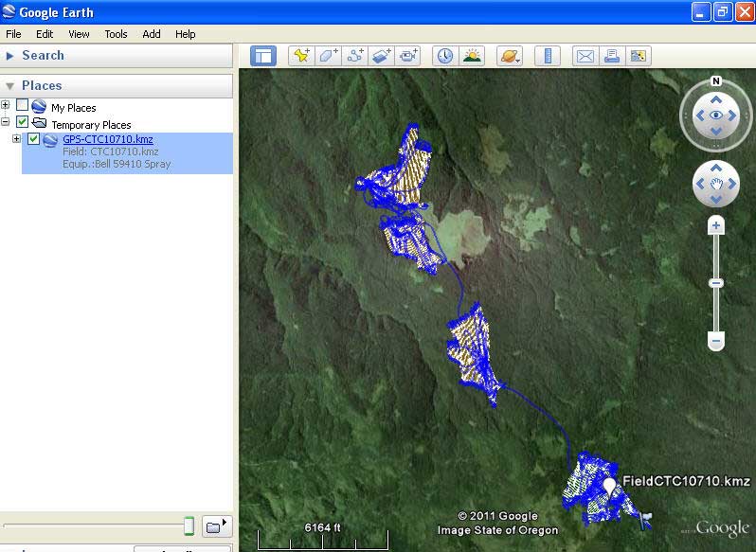Open the View menu

[x=79, y=34]
